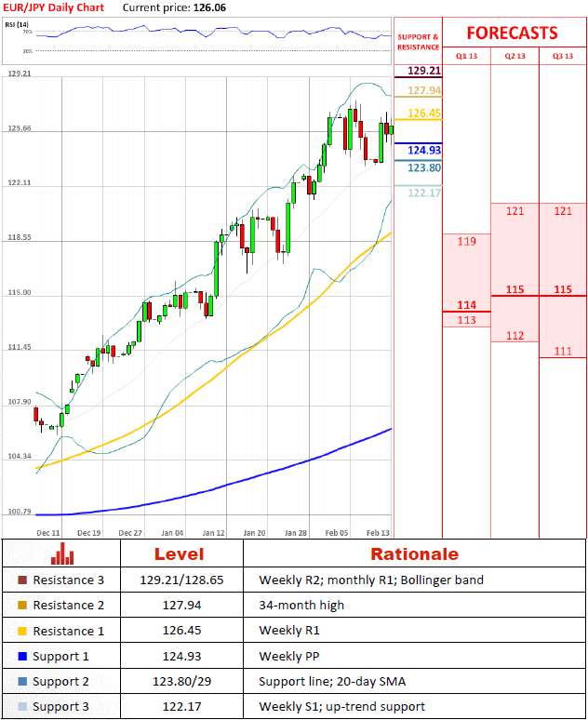Click the 111.45 price axis label
Image resolution: width=588 pixels, height=720 pixels.
[x=20, y=347]
